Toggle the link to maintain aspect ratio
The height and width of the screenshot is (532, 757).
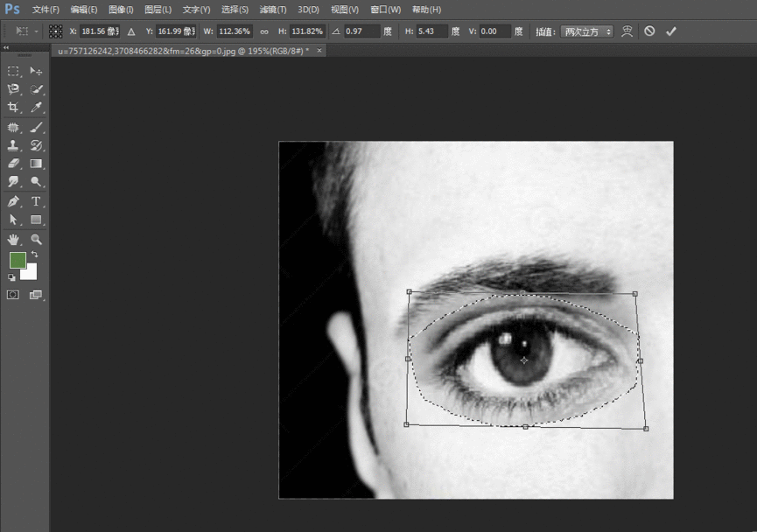point(264,31)
